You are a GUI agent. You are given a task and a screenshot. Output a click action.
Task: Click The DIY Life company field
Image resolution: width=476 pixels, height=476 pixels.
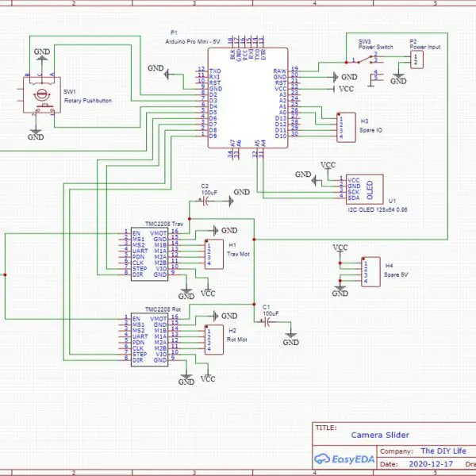(442, 450)
